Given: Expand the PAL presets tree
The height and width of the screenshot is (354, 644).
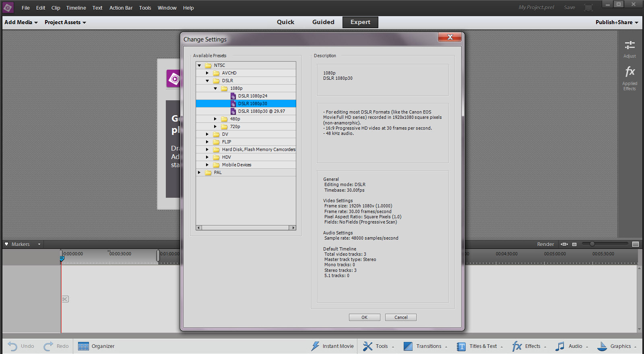Looking at the screenshot, I should [x=199, y=172].
